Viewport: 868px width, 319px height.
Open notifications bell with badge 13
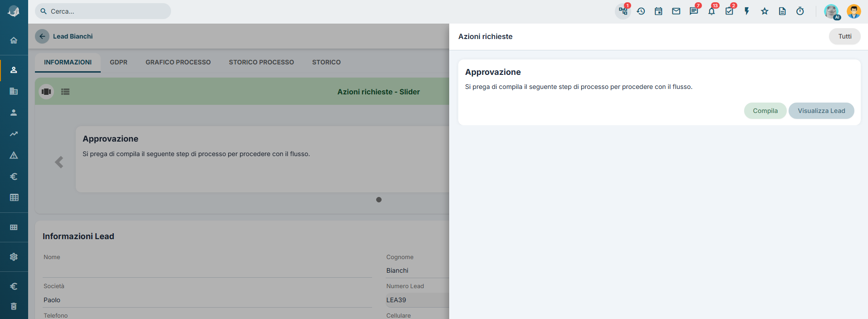coord(711,11)
